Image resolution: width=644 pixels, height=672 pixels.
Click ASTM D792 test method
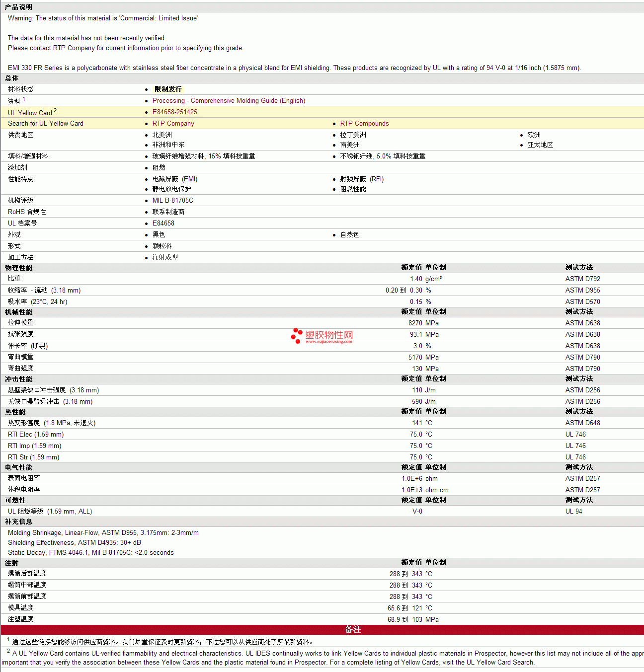[582, 279]
